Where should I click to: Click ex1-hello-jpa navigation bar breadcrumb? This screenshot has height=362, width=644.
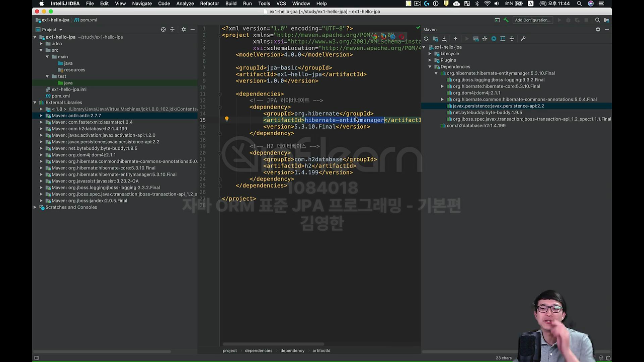point(52,20)
